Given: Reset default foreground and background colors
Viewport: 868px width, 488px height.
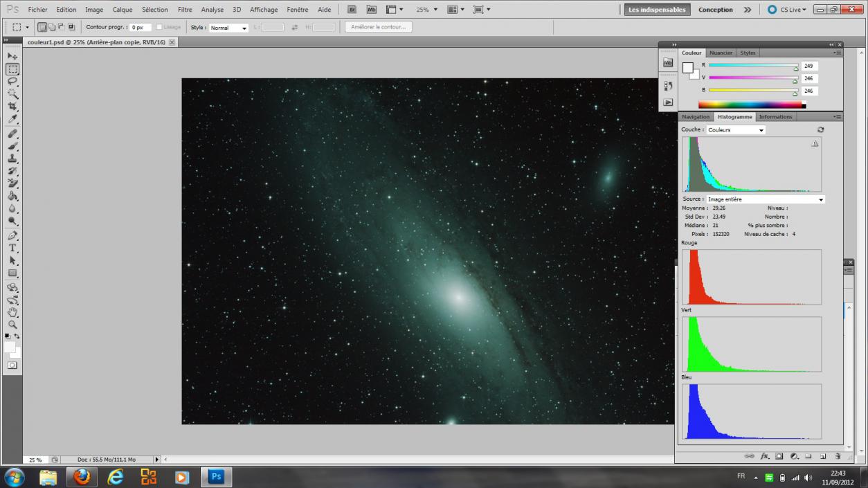Looking at the screenshot, I should [x=8, y=336].
